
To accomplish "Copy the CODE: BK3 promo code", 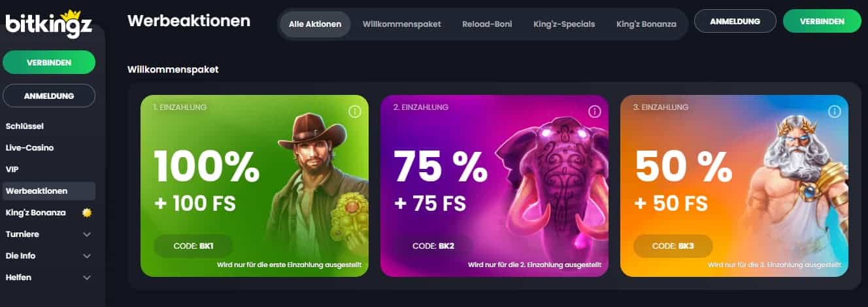I will tap(673, 246).
